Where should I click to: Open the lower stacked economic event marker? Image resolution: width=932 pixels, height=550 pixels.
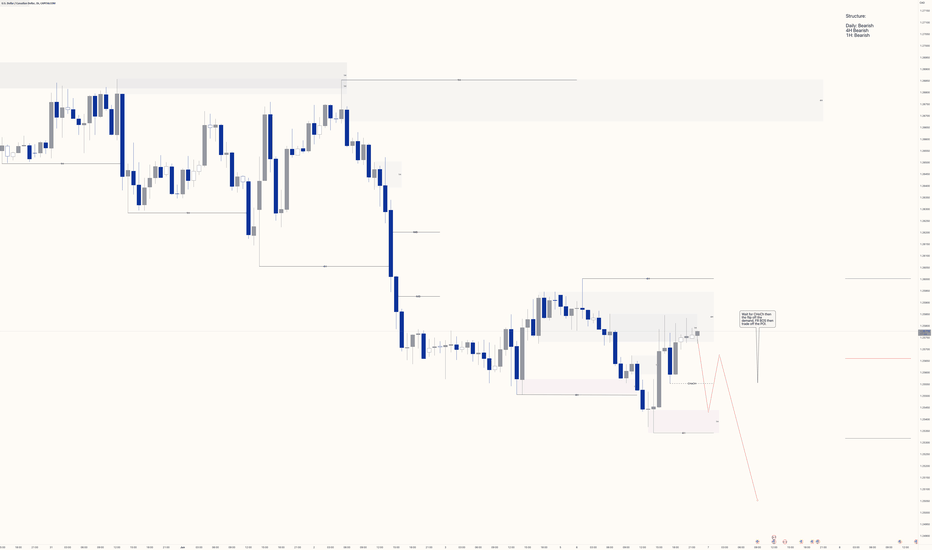click(774, 542)
